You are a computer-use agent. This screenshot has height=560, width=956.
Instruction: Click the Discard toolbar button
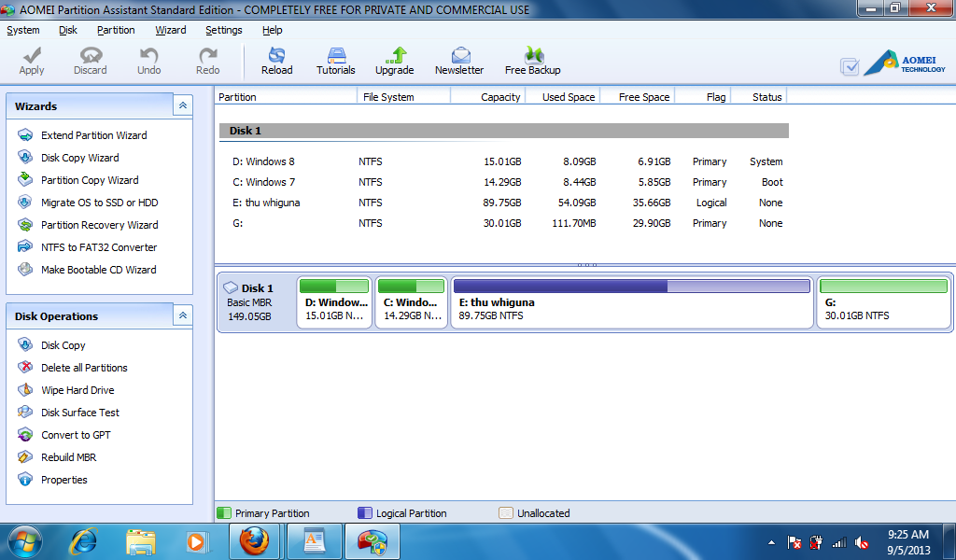point(91,61)
